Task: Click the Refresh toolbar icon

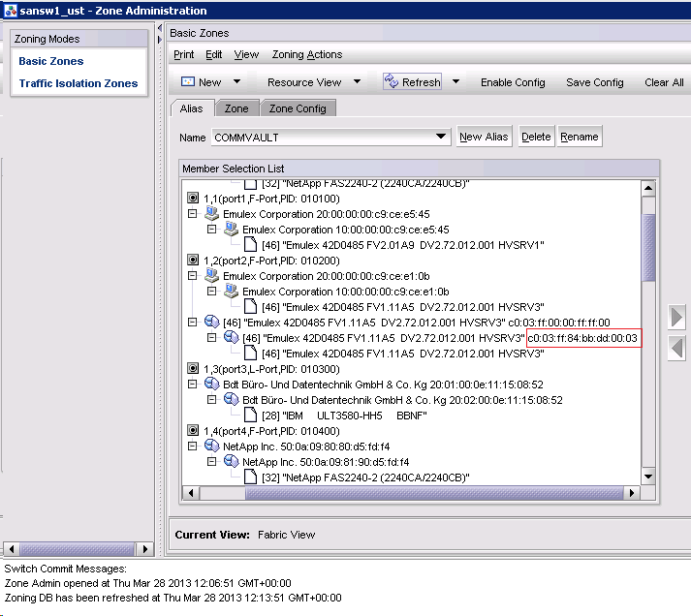Action: 392,81
